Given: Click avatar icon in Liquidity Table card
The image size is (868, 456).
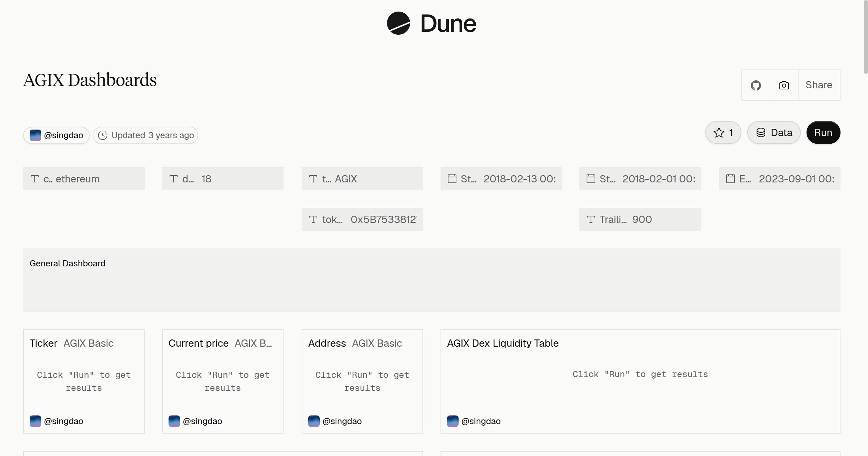Looking at the screenshot, I should pos(453,421).
